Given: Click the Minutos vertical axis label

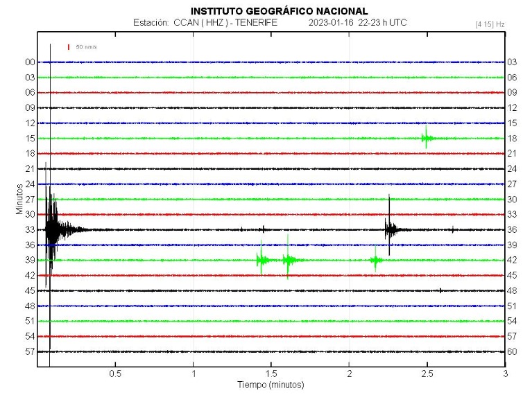Looking at the screenshot, I should pos(20,199).
